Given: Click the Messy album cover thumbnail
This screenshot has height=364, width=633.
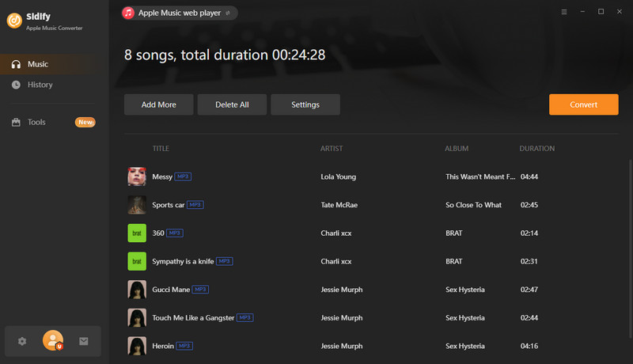Looking at the screenshot, I should pyautogui.click(x=137, y=176).
